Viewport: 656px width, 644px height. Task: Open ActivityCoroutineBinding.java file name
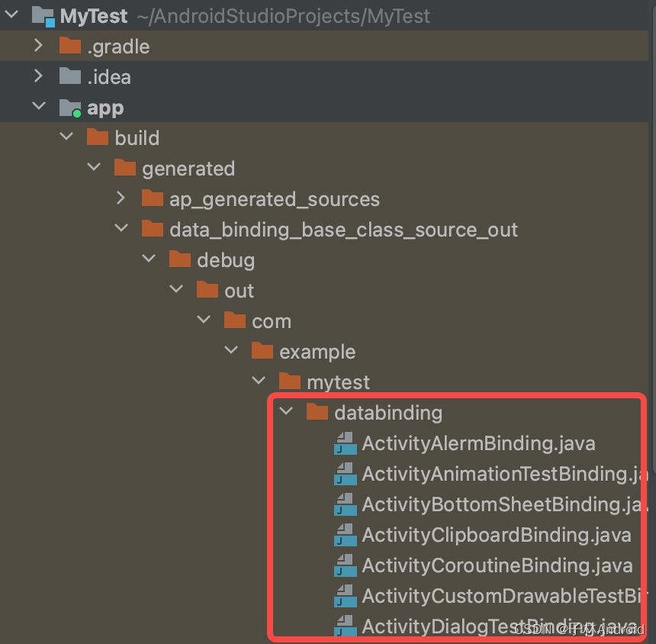pyautogui.click(x=498, y=565)
